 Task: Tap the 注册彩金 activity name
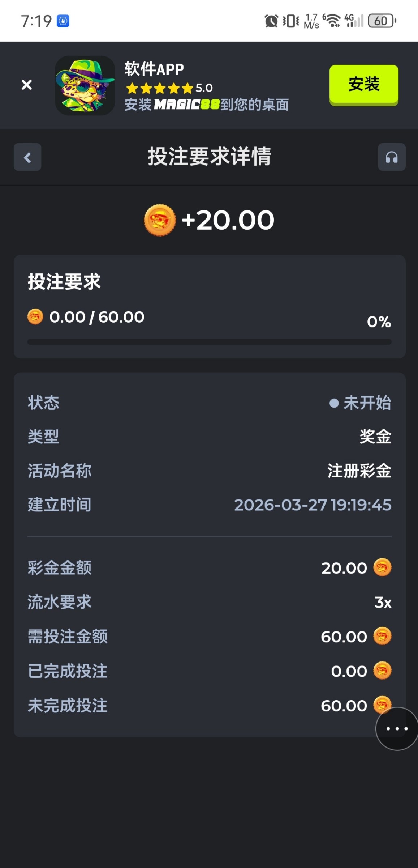tap(359, 471)
